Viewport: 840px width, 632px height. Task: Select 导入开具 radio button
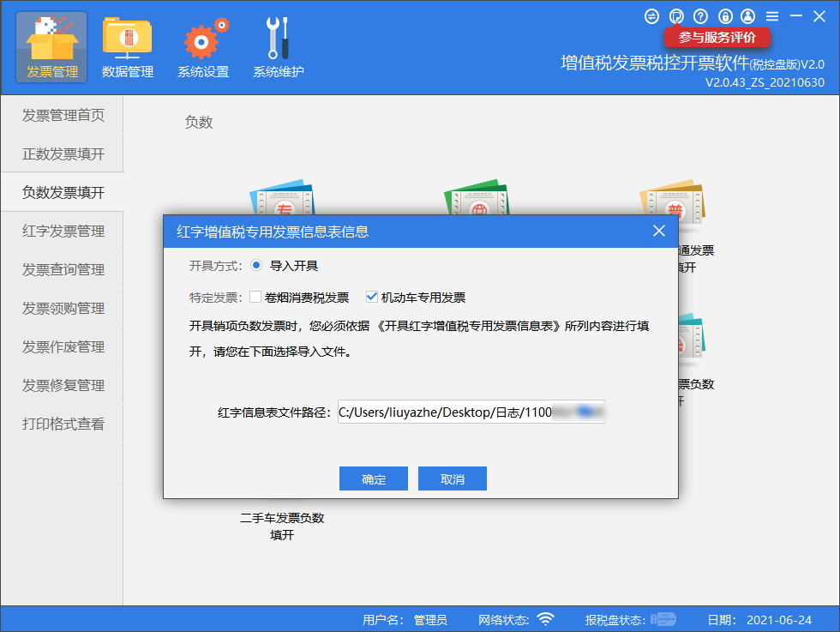tap(256, 266)
